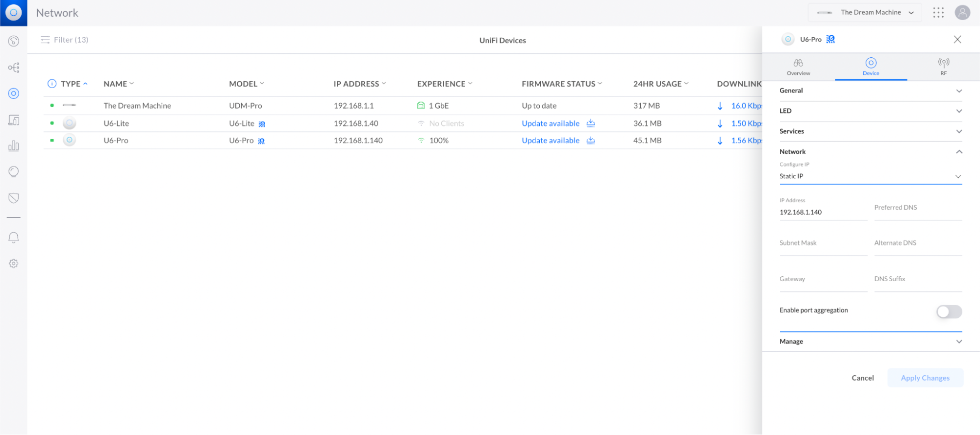This screenshot has width=980, height=435.
Task: Click the WiFi 6 badge beside U6-Pro model
Action: [261, 141]
